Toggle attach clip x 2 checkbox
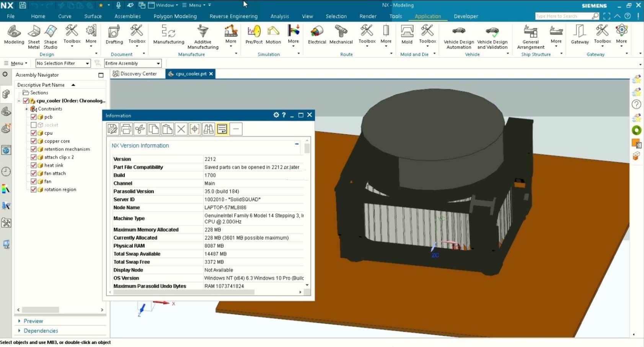 tap(34, 157)
